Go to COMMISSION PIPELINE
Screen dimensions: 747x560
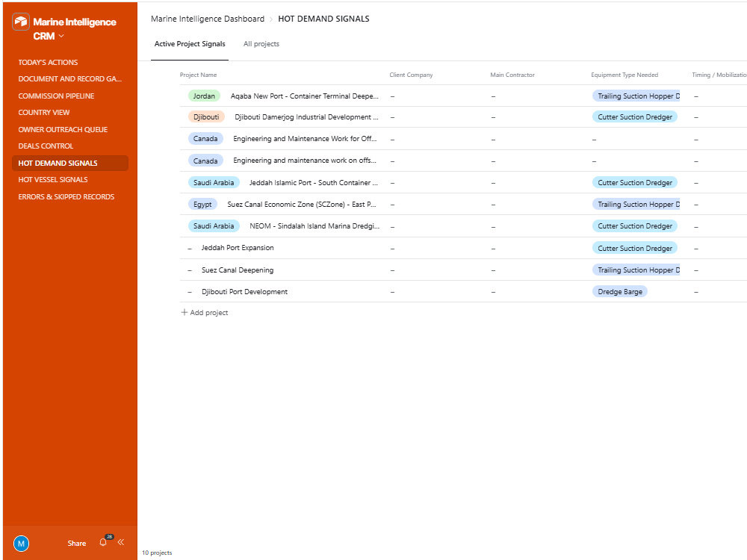[x=56, y=96]
